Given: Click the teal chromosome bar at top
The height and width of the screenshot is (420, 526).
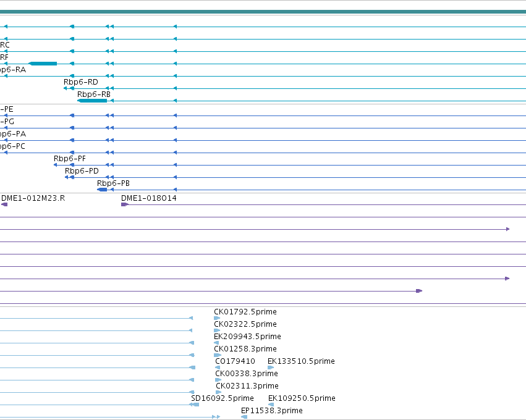Looking at the screenshot, I should [263, 12].
